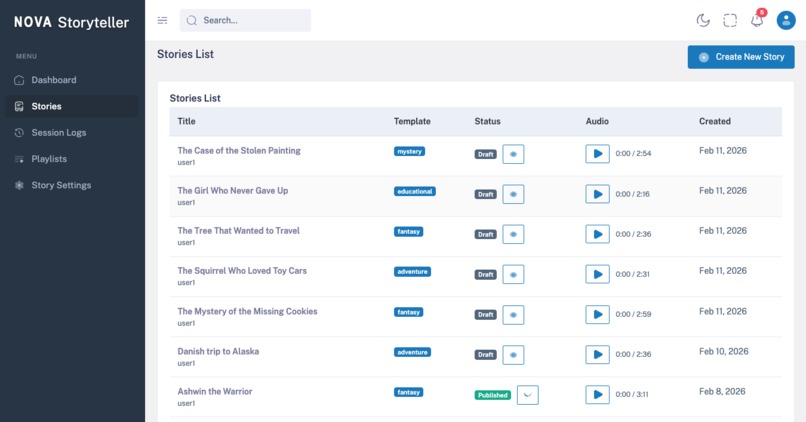Open The Case of the Stolen Painting story
806x422 pixels.
click(239, 151)
